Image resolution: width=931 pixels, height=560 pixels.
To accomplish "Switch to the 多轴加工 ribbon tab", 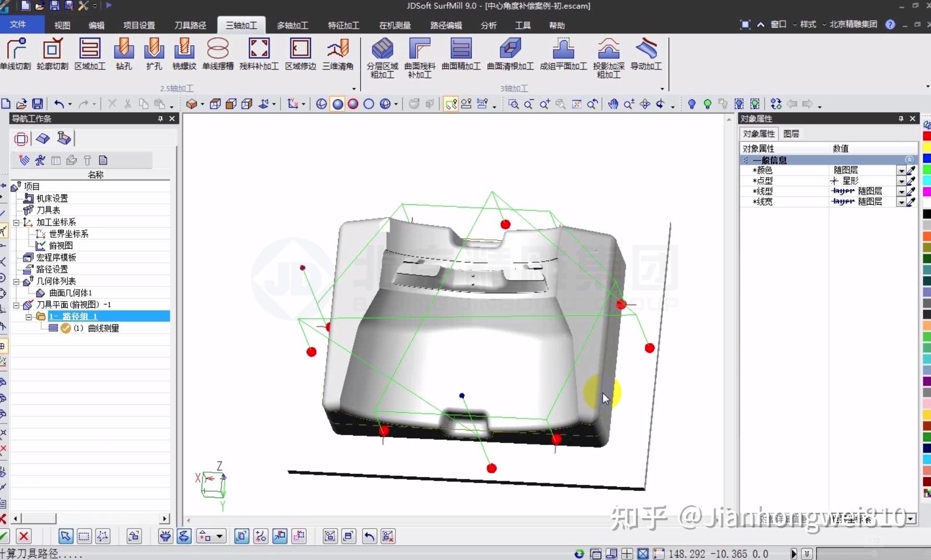I will (x=293, y=25).
